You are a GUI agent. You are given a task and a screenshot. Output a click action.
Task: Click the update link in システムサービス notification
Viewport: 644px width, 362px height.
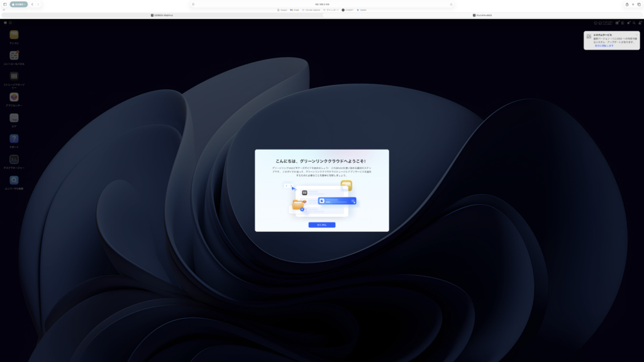[605, 46]
